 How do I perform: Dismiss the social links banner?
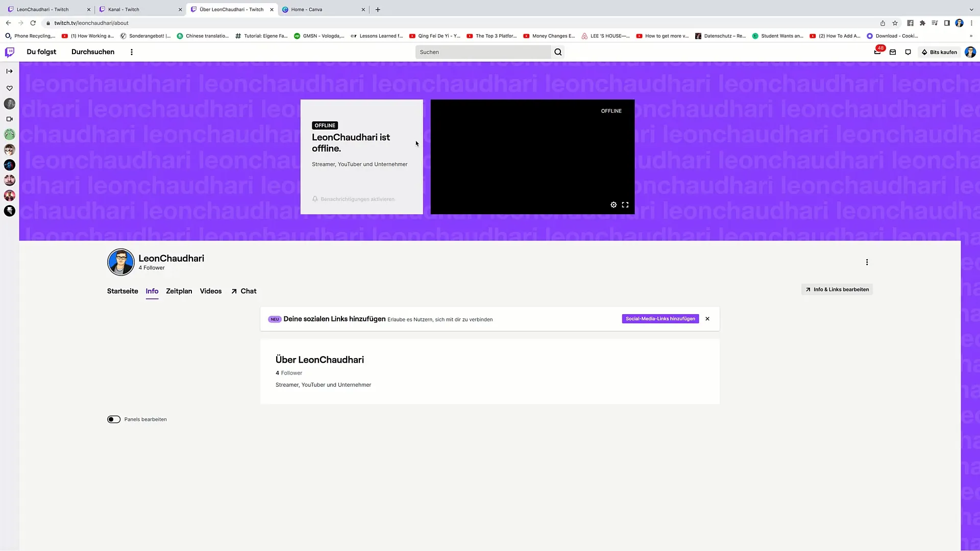707,319
